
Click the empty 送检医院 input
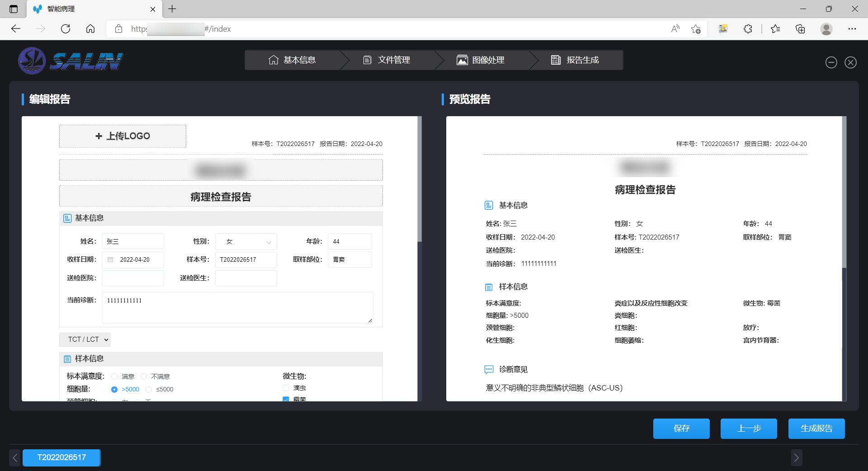[x=133, y=278]
